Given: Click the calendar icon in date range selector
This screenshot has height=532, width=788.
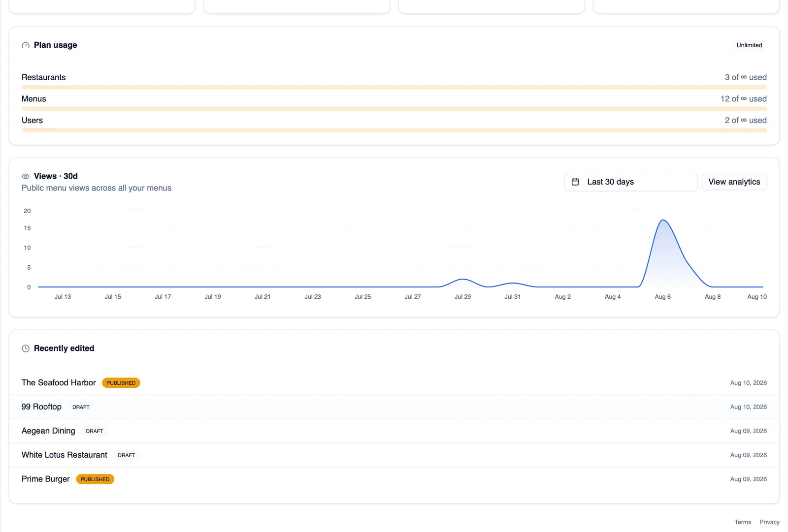Looking at the screenshot, I should coord(575,182).
